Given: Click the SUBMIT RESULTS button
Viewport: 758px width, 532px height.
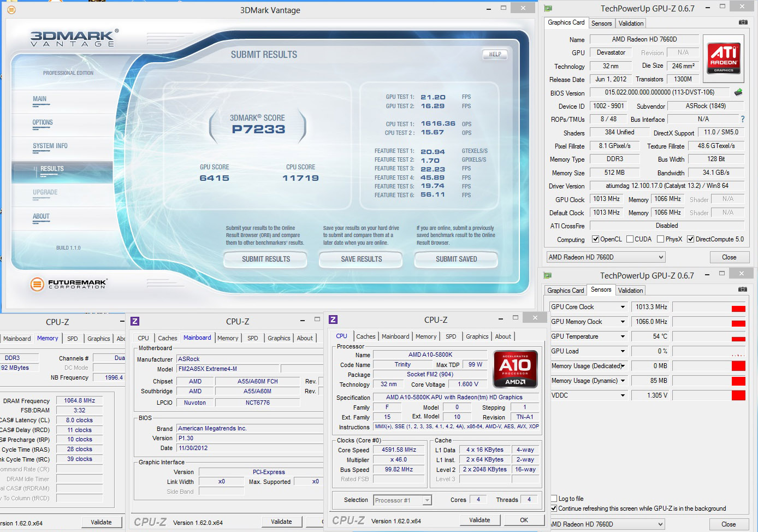Looking at the screenshot, I should point(266,259).
